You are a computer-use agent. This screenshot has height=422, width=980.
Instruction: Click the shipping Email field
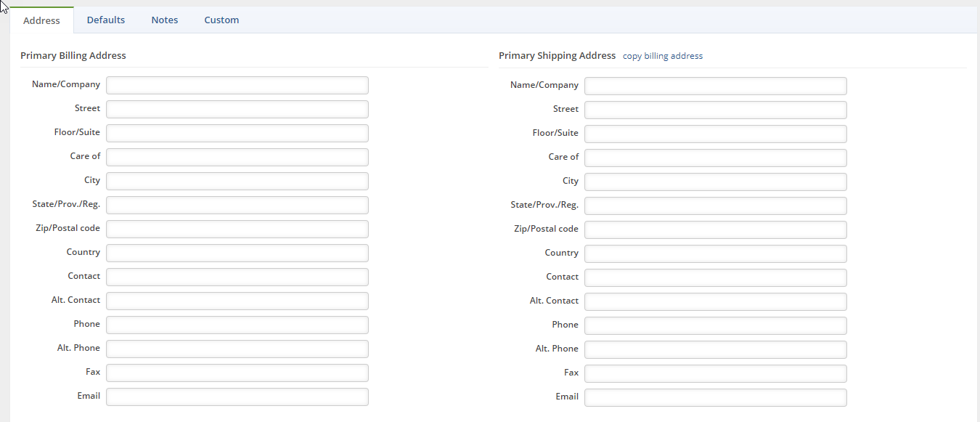tap(716, 397)
